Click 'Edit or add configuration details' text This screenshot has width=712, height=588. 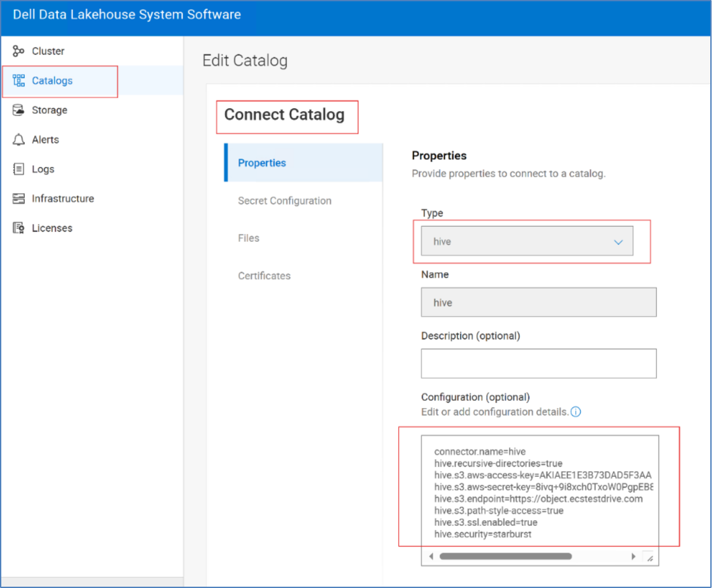point(495,412)
